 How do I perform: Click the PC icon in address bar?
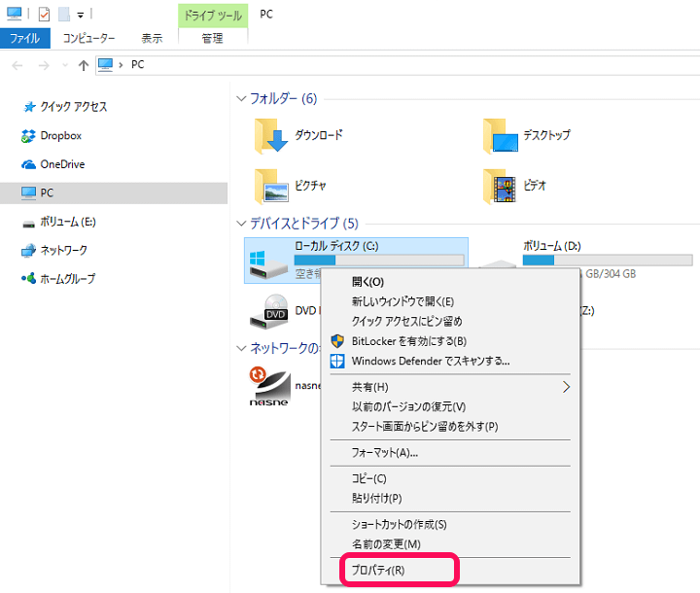coord(105,65)
